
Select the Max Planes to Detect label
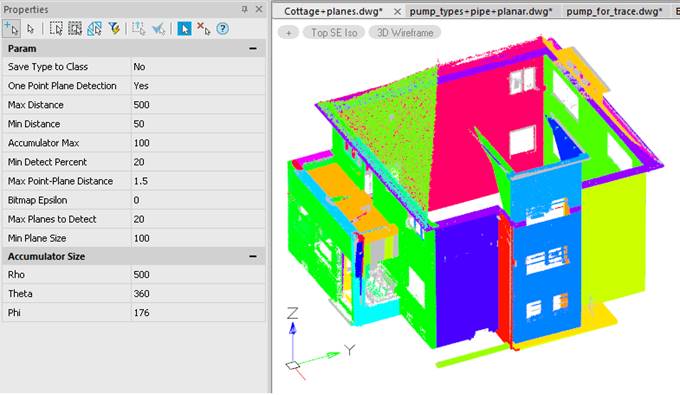[x=52, y=219]
